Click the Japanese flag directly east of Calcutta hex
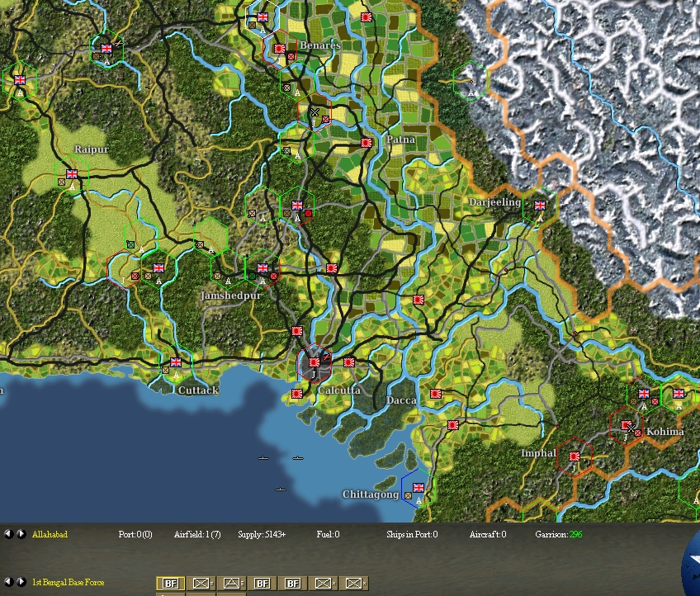700x596 pixels. click(349, 362)
